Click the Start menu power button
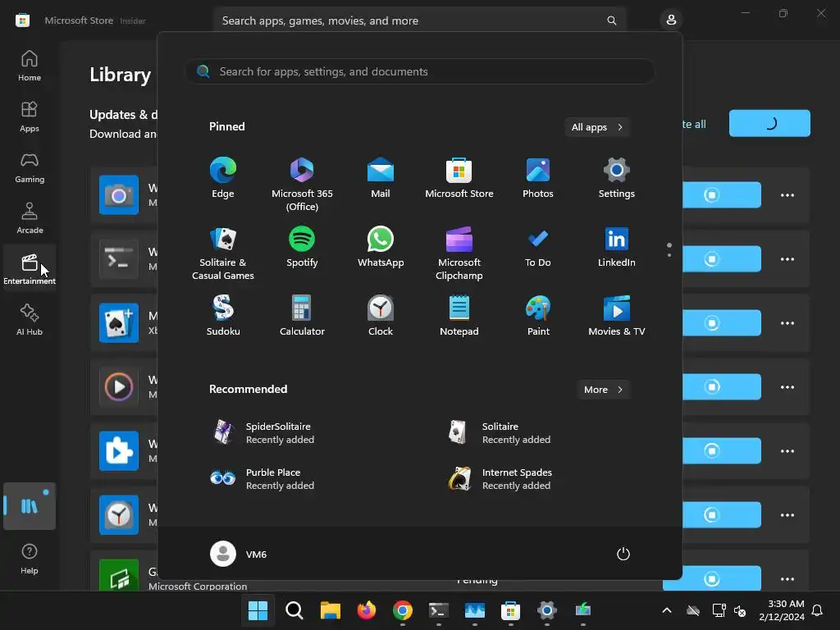Image resolution: width=840 pixels, height=630 pixels. [x=623, y=554]
